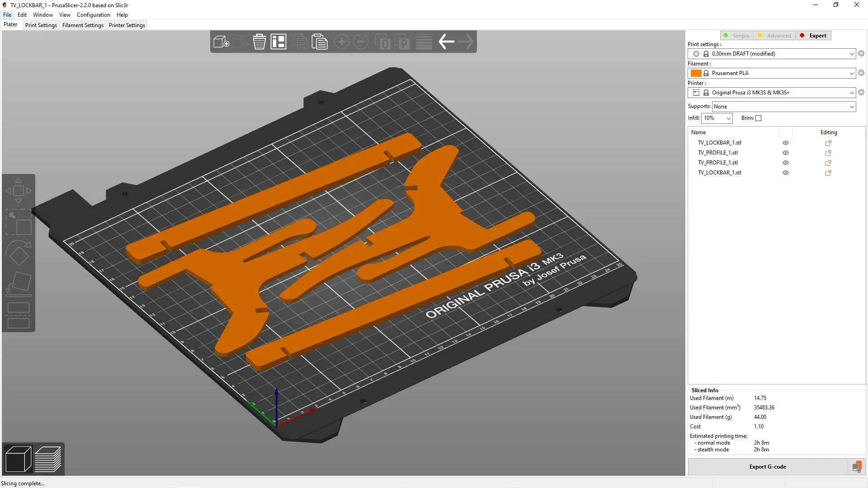Open the Print settings preset dropdown
The height and width of the screenshot is (488, 868).
[772, 54]
